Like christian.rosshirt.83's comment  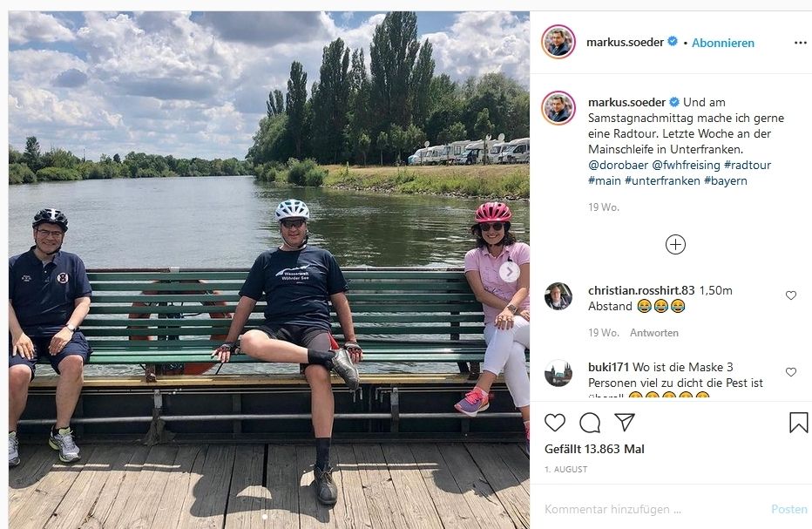[x=791, y=295]
